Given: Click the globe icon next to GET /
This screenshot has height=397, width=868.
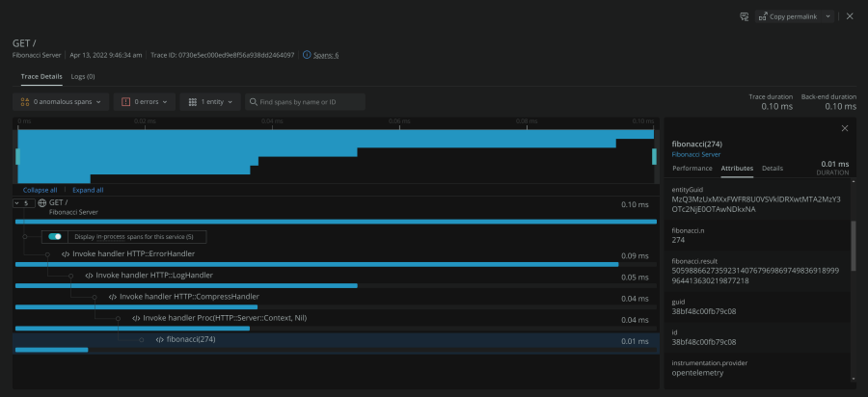Looking at the screenshot, I should tap(41, 203).
